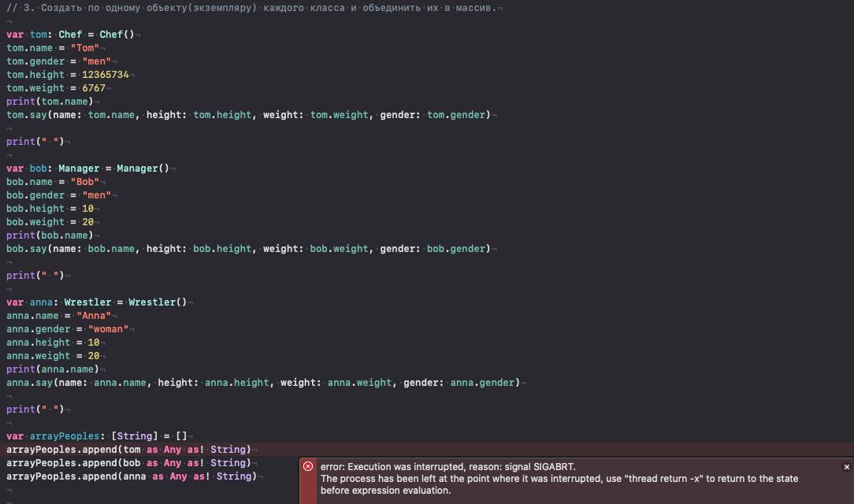The width and height of the screenshot is (854, 504).
Task: Click 'var anna: Wrestler = Wrestler()' line
Action: [x=96, y=302]
